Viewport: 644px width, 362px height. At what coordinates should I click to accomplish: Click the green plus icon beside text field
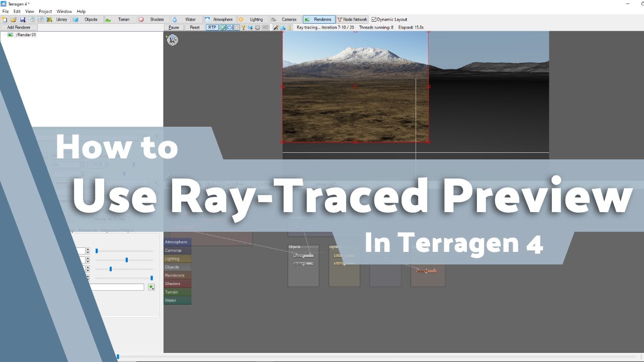click(151, 287)
